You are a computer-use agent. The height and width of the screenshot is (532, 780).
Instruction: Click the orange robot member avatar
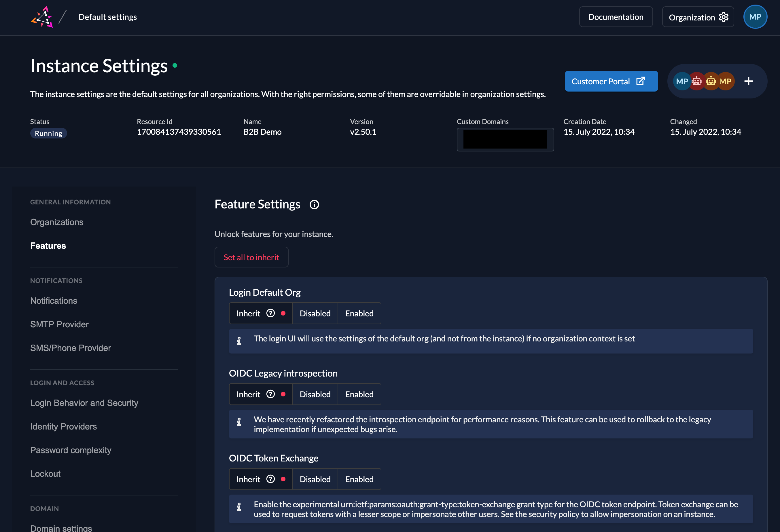click(711, 81)
